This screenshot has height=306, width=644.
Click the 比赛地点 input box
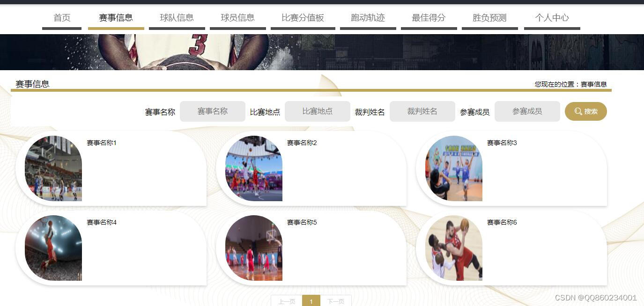pos(318,111)
